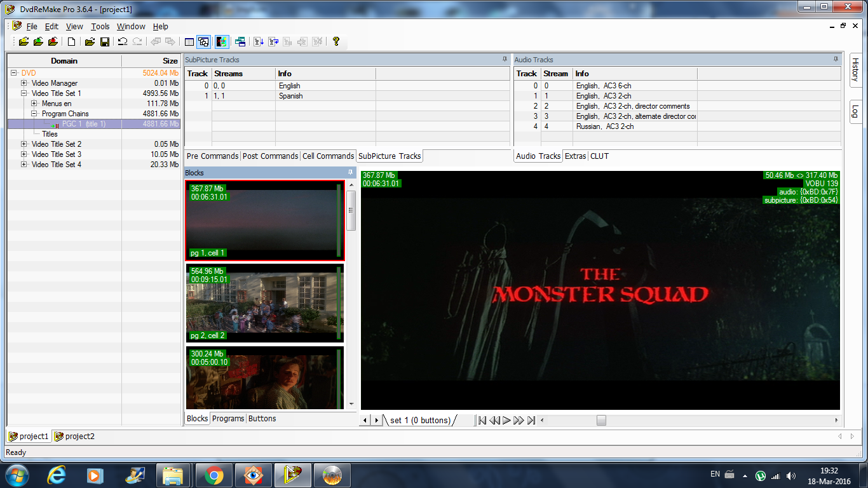Expand the Menus en node

click(x=34, y=104)
